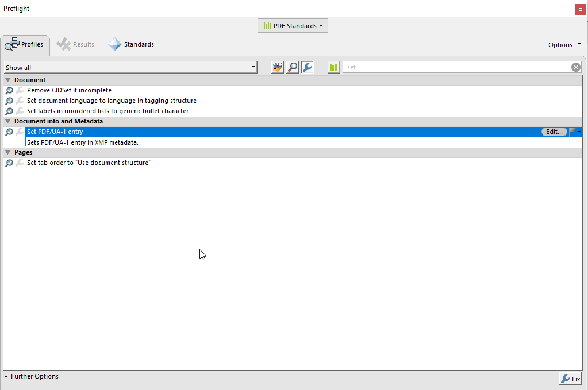
Task: Collapse the Document info and Metadata section
Action: [7, 121]
